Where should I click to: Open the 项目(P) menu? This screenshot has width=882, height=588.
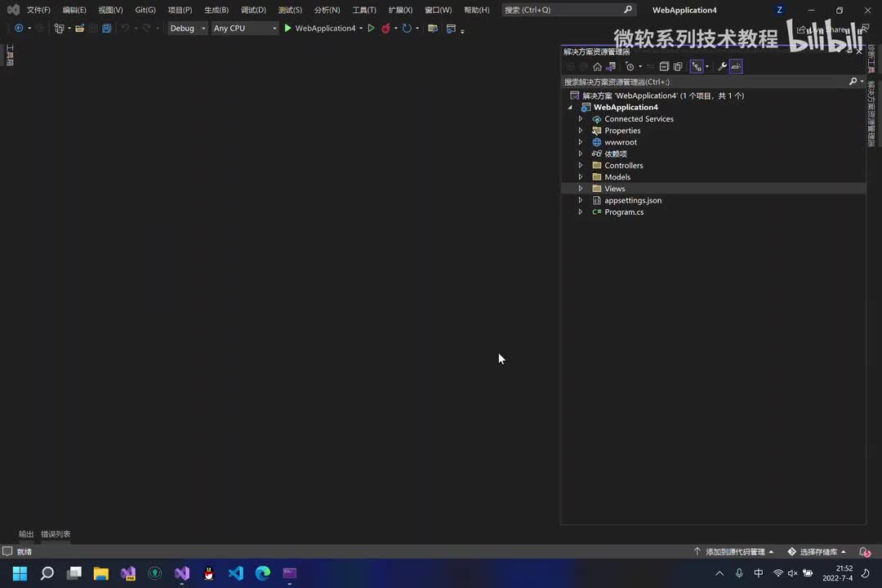click(x=180, y=10)
